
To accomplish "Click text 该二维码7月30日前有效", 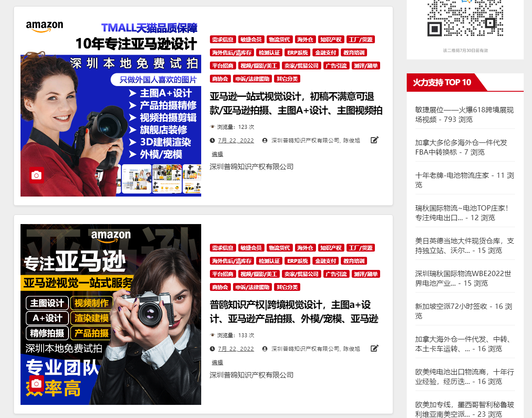I will tap(465, 50).
